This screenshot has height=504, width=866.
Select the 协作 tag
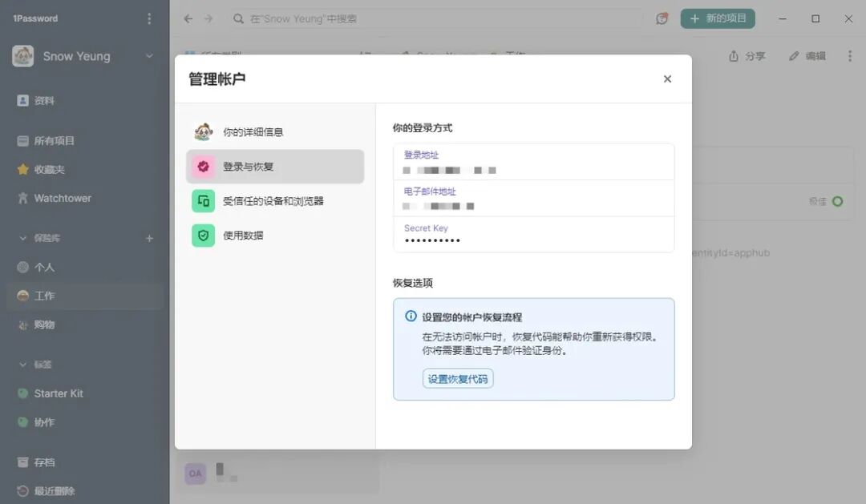click(85, 422)
